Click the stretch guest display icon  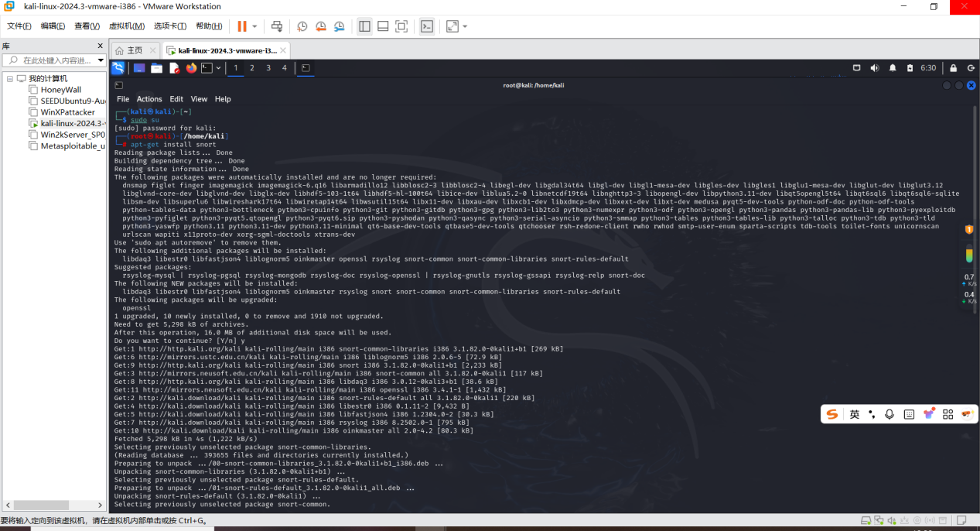(452, 26)
